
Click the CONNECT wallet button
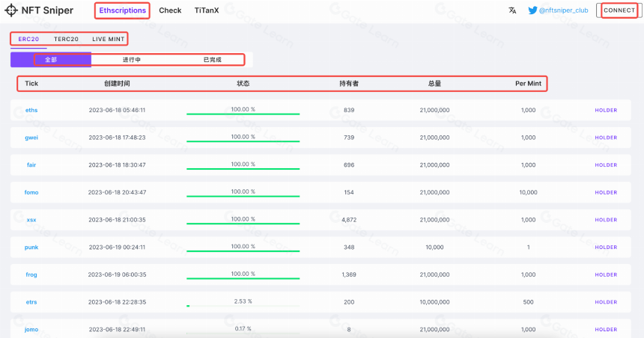click(619, 10)
